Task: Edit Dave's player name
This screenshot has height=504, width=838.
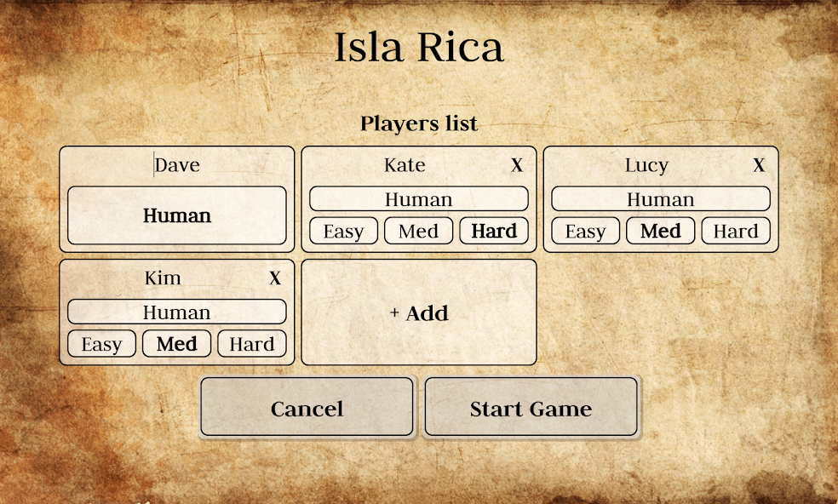Action: pos(176,164)
